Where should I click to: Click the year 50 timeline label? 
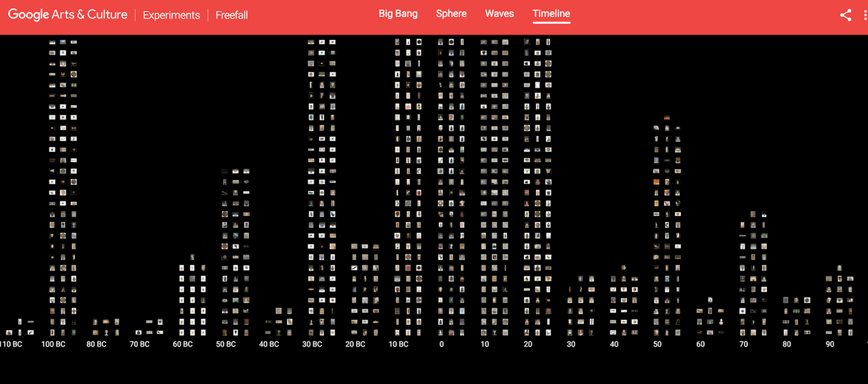657,344
